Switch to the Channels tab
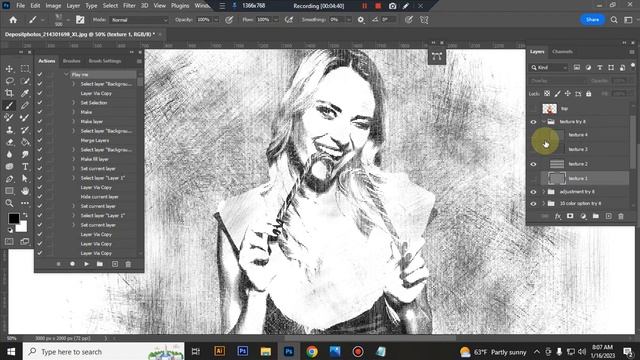The width and height of the screenshot is (640, 360). tap(562, 52)
